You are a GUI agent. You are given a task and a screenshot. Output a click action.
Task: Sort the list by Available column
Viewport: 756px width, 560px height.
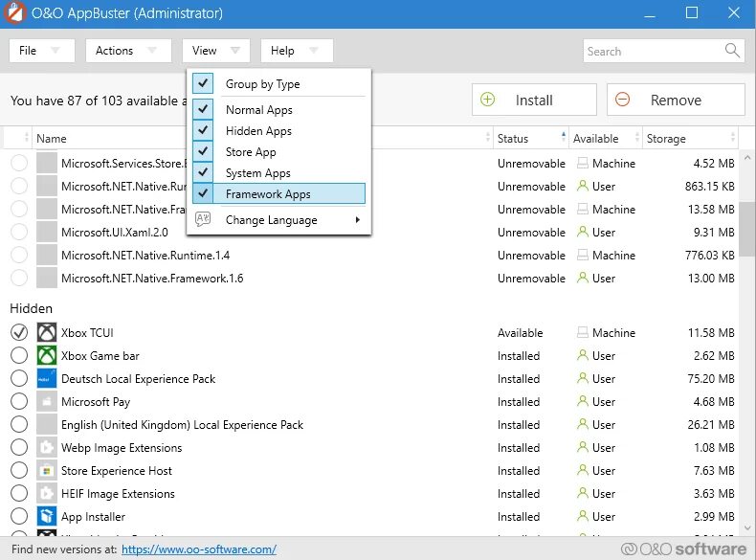click(x=605, y=139)
